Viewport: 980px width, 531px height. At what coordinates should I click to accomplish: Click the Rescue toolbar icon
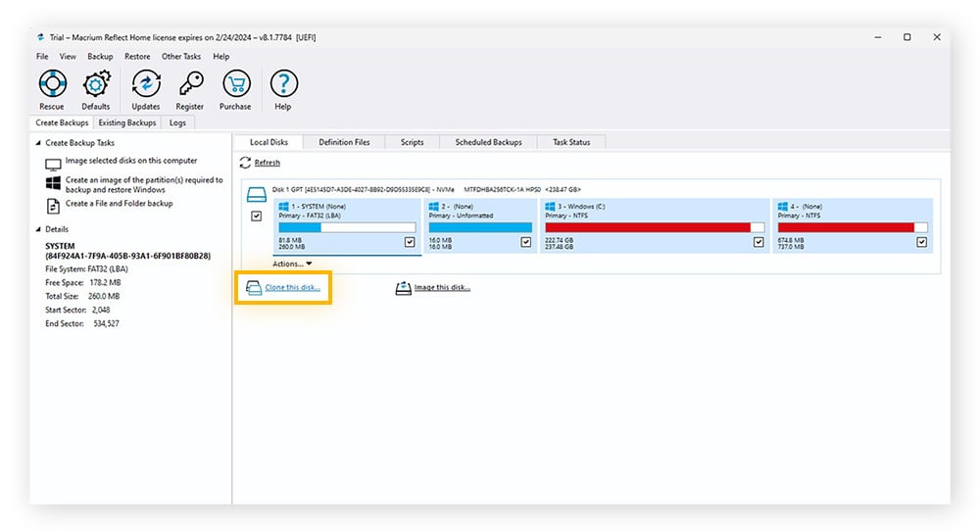(52, 84)
